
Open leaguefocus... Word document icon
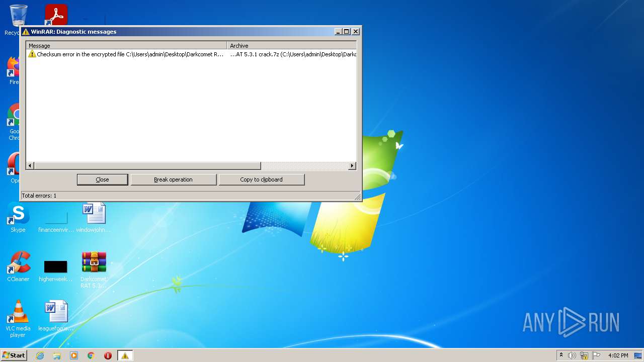[56, 316]
